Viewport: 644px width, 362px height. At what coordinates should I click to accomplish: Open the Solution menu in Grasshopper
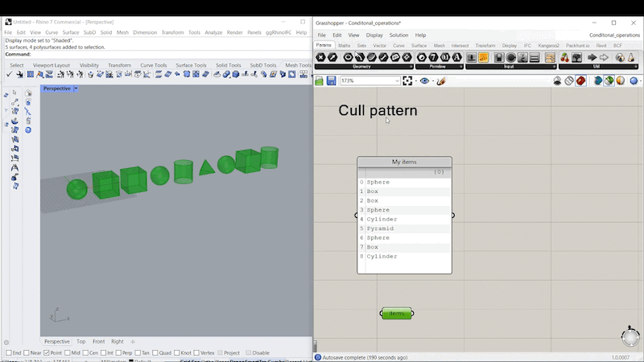(398, 35)
